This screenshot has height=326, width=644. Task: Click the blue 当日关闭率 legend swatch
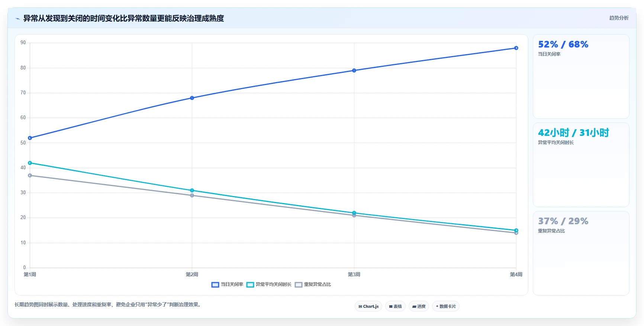[215, 285]
